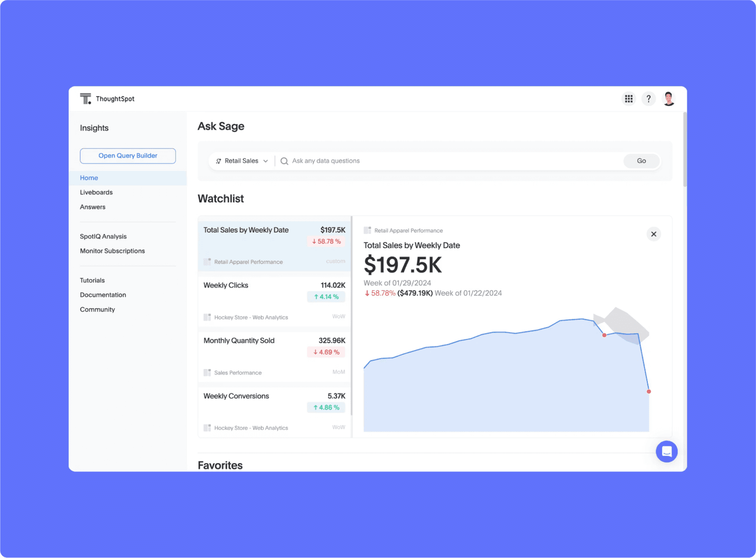Open the user profile avatar
The image size is (756, 558).
[x=669, y=99]
